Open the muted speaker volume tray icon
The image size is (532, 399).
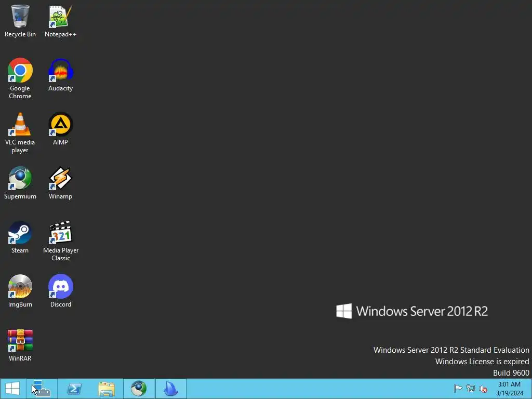[483, 389]
